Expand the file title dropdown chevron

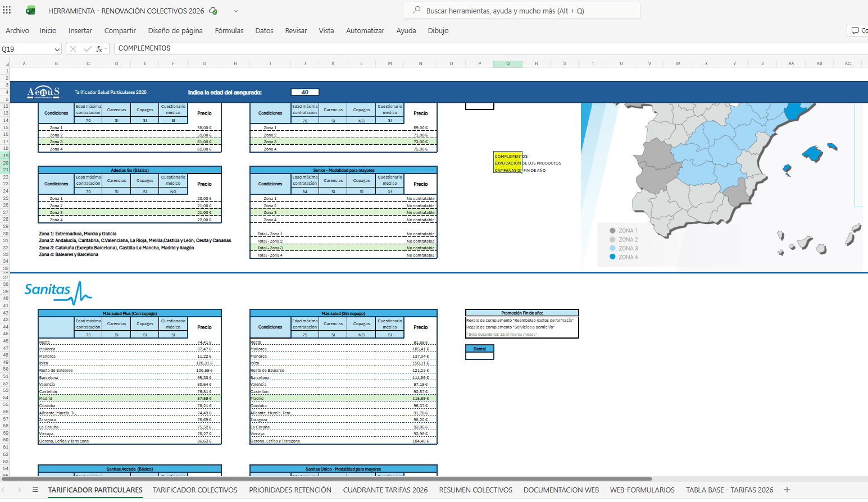(x=236, y=11)
